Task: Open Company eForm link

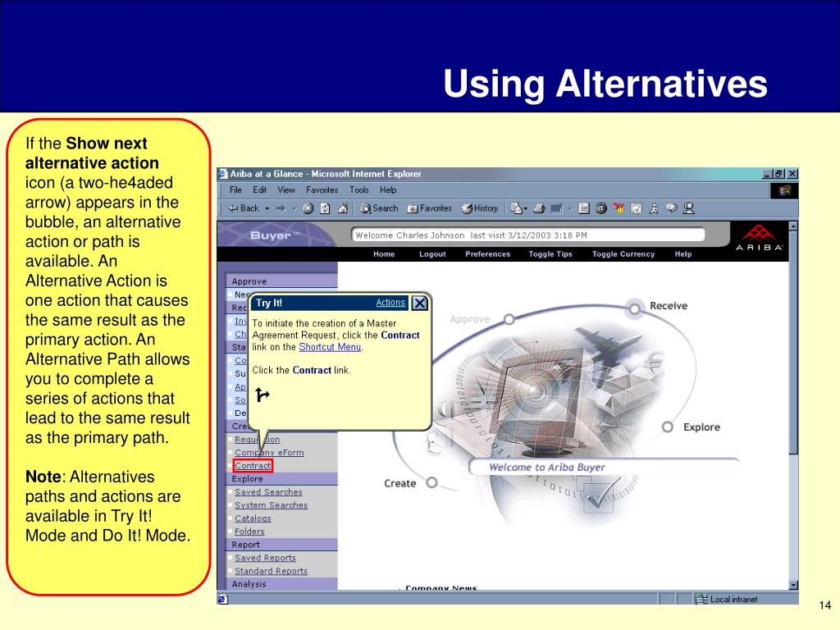Action: pos(269,453)
